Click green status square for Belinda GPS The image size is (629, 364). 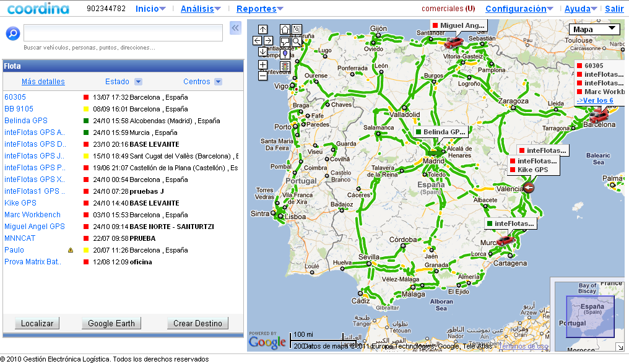[86, 120]
